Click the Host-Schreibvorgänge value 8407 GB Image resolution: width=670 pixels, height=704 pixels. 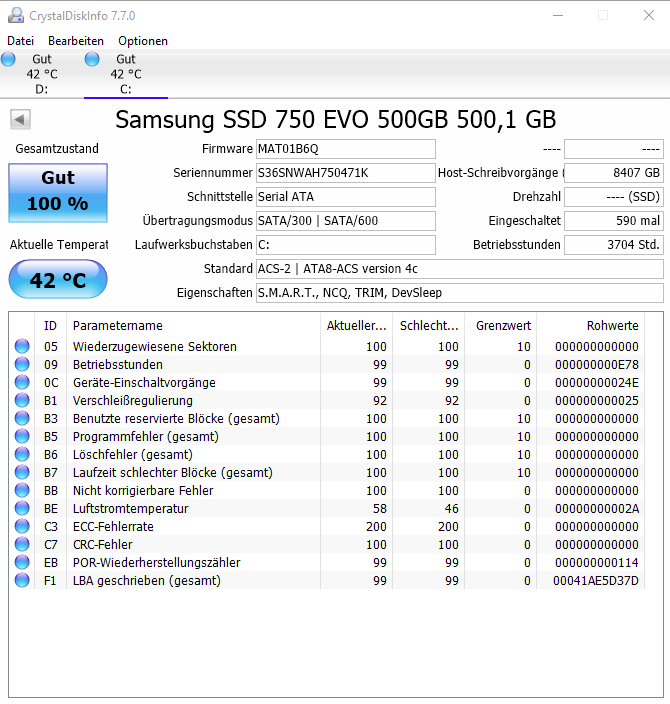point(614,173)
